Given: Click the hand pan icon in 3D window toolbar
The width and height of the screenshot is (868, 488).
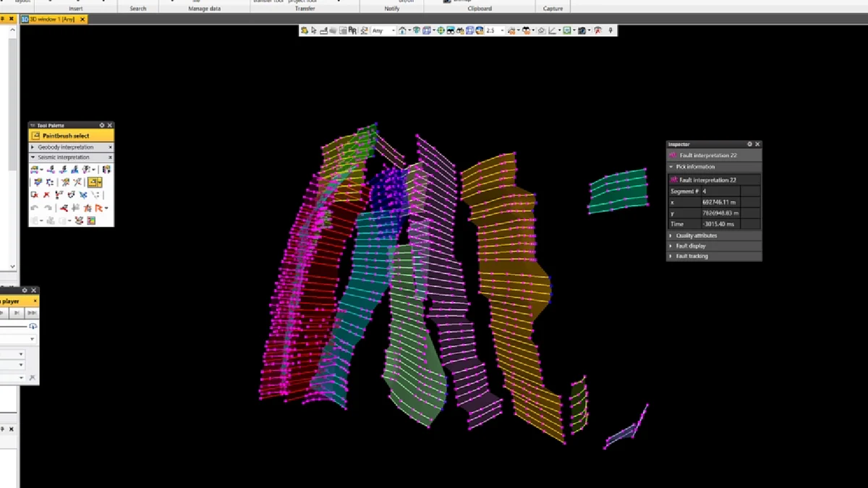Looking at the screenshot, I should [x=304, y=30].
